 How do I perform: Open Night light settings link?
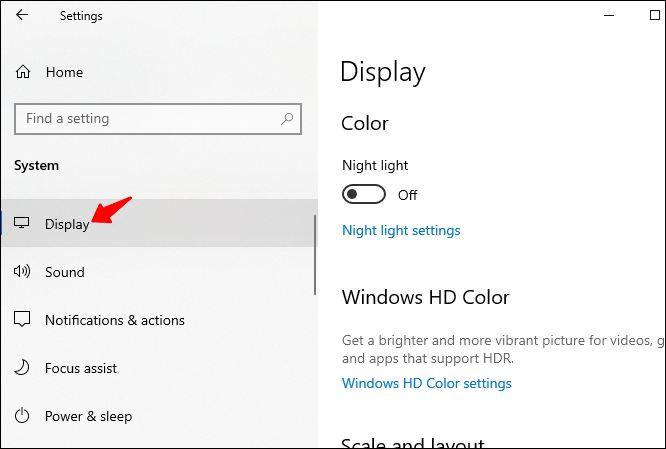(401, 230)
